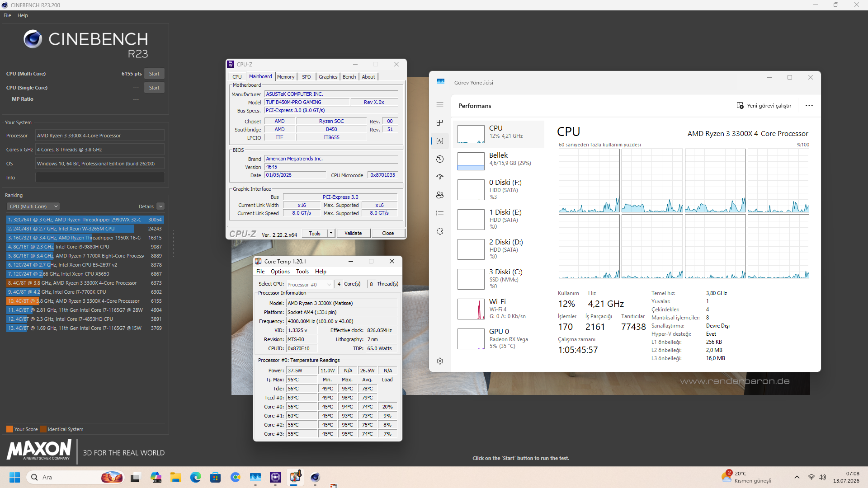The height and width of the screenshot is (488, 868).
Task: Switch to the Memory tab in CPU-Z
Action: click(x=286, y=77)
